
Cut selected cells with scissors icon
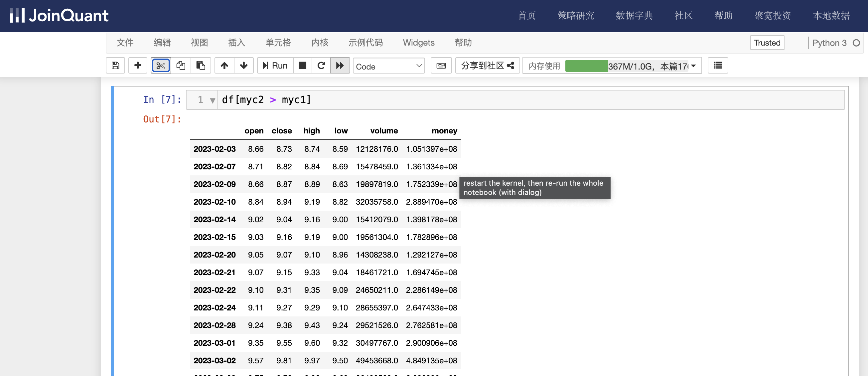pyautogui.click(x=161, y=66)
